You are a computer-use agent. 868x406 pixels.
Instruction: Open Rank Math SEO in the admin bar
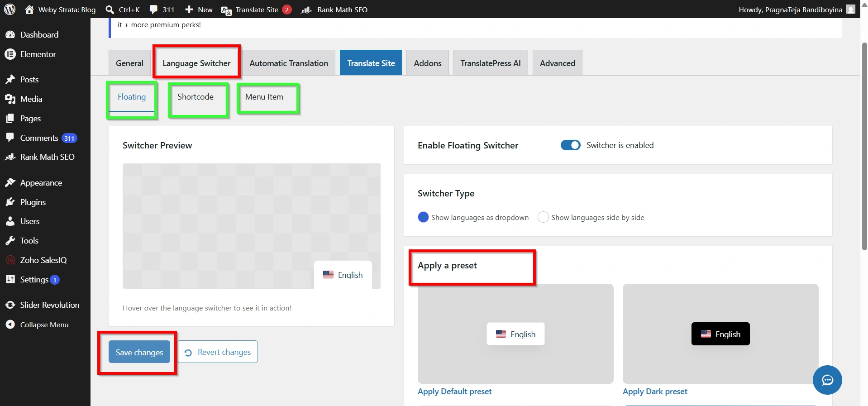(x=334, y=10)
